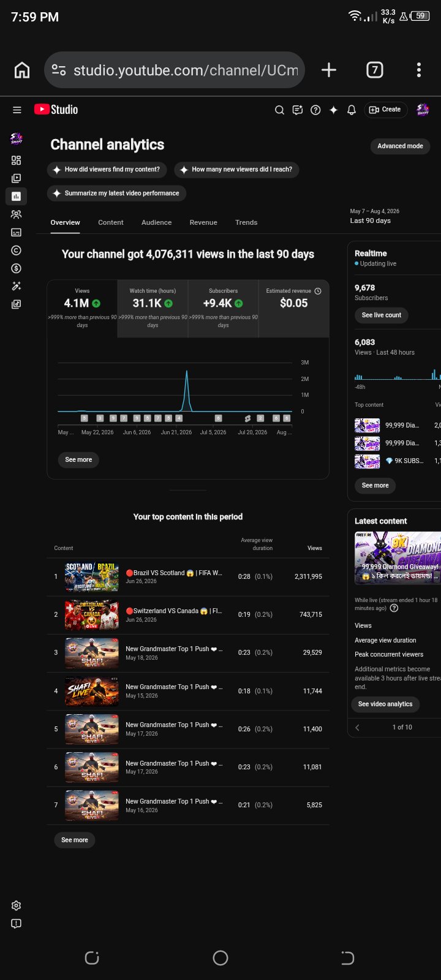Viewport: 441px width, 980px height.
Task: Switch to the Revenue tab
Action: point(203,222)
